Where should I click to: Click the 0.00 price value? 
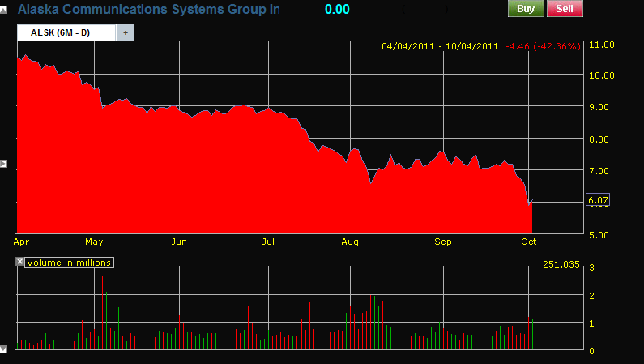point(337,9)
